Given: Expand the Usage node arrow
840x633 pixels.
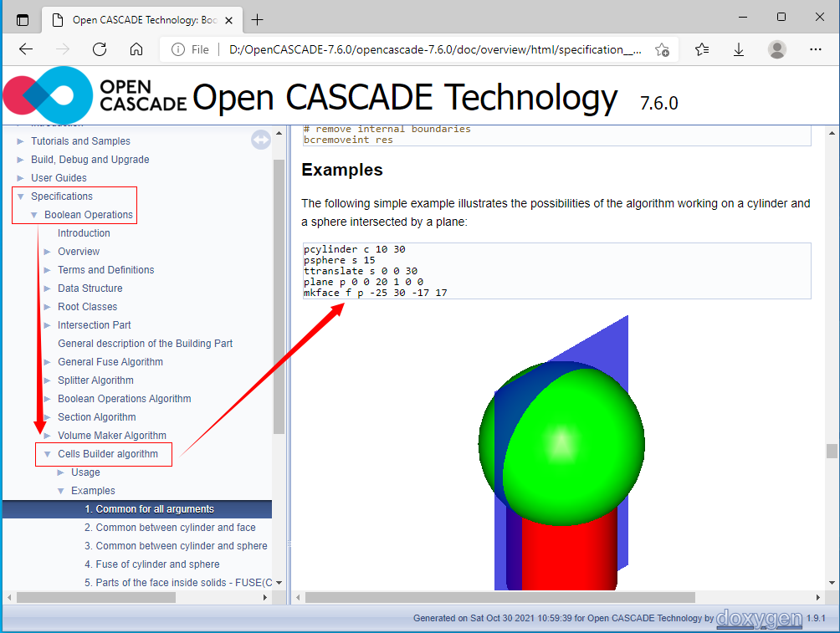Looking at the screenshot, I should pos(60,472).
